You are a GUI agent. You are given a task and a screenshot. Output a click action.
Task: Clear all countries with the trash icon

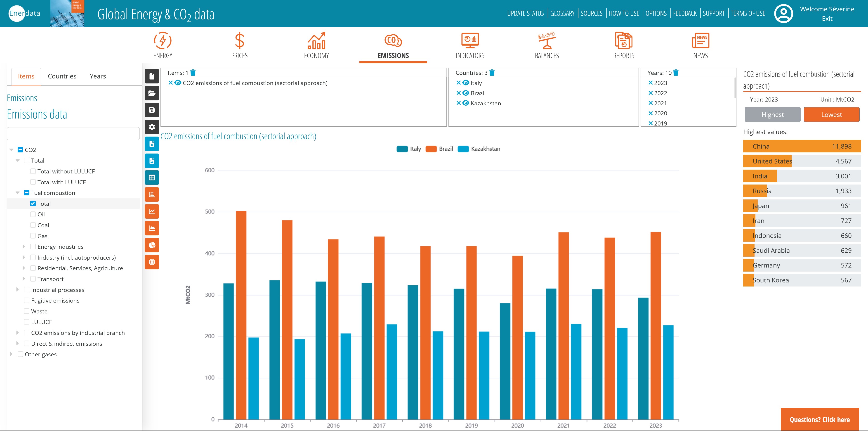[x=492, y=73]
